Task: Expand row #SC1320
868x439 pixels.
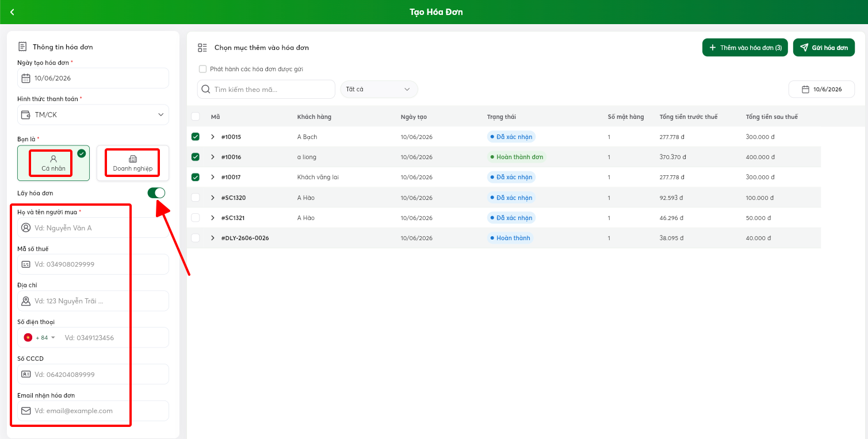Action: [x=213, y=198]
